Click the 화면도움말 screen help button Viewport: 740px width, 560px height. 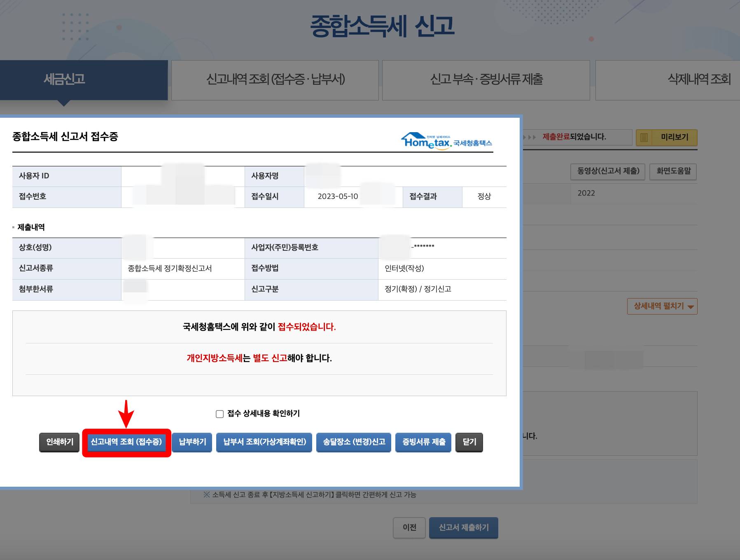[x=673, y=172]
